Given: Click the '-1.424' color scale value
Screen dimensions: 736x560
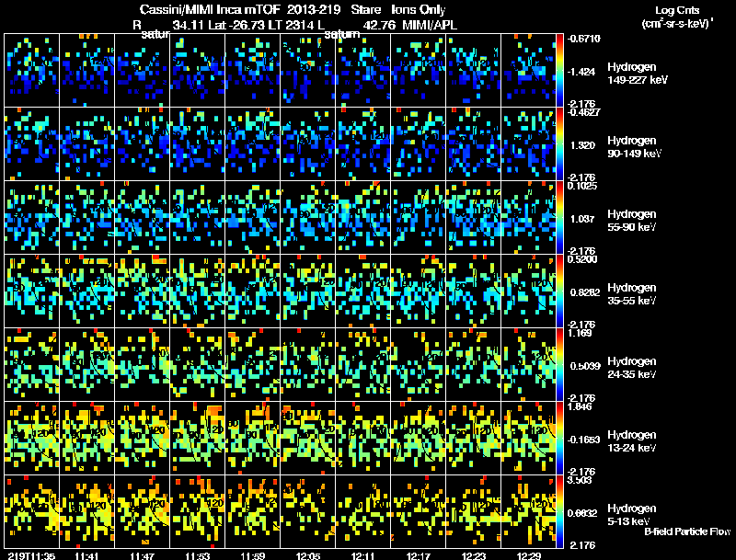Looking at the screenshot, I should coord(581,72).
